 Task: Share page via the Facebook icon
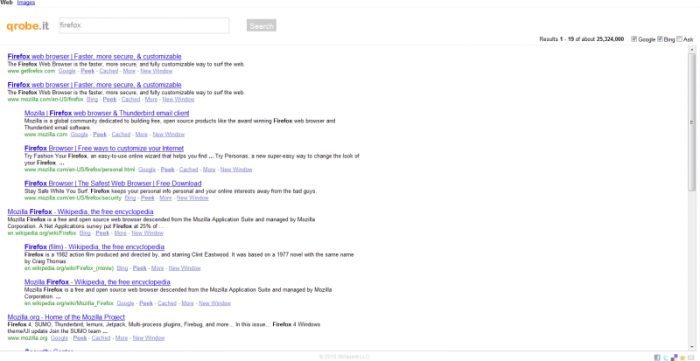pyautogui.click(x=657, y=357)
